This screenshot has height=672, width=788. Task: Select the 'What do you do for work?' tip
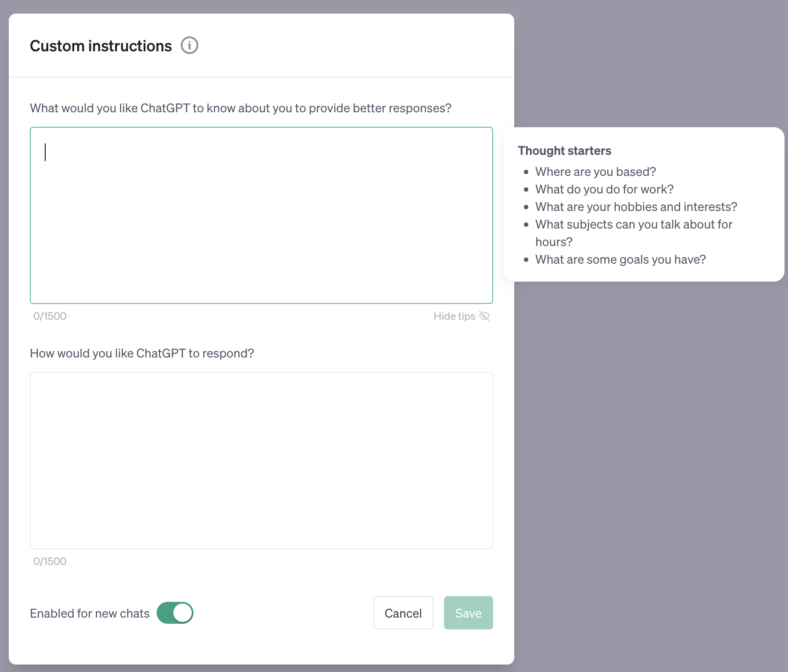[x=604, y=189]
